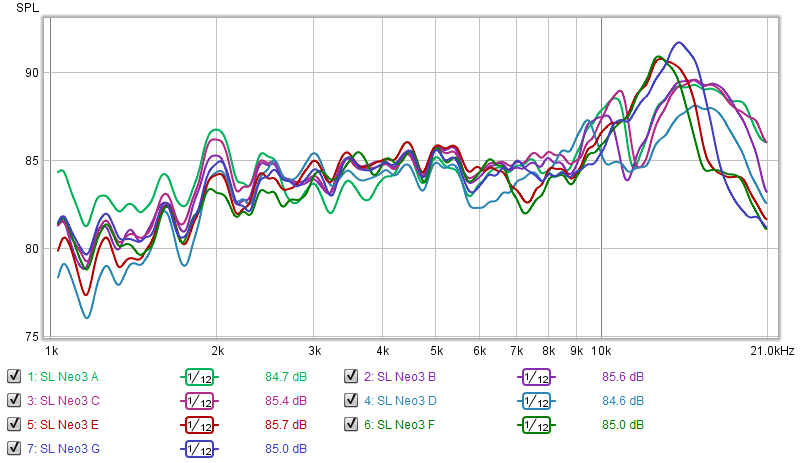Select the '3: SL Neo3 C' legend label
This screenshot has width=800, height=463.
[x=63, y=401]
